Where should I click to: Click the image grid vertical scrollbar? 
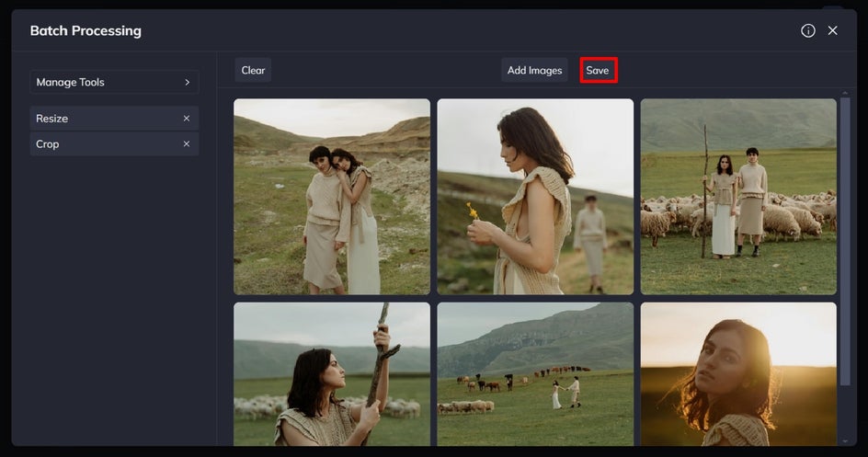tap(845, 241)
